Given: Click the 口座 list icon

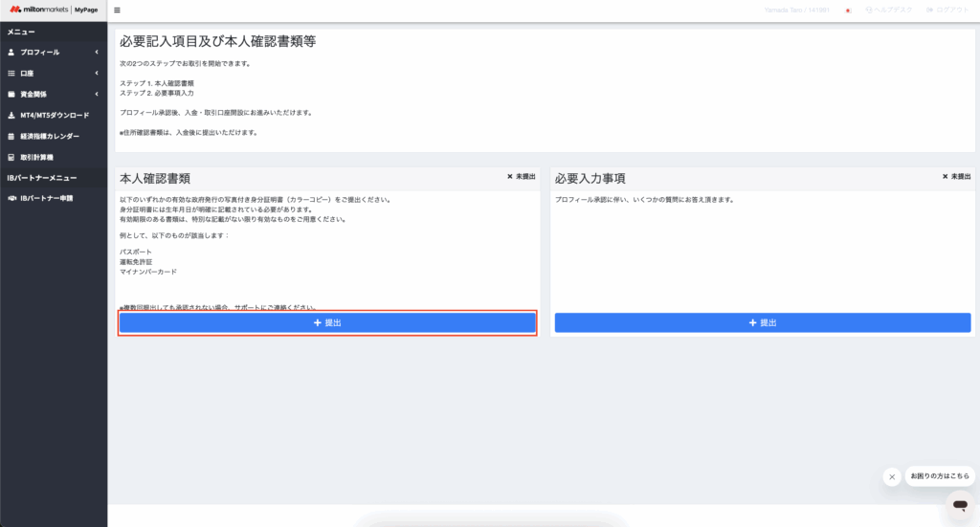Looking at the screenshot, I should [x=11, y=74].
